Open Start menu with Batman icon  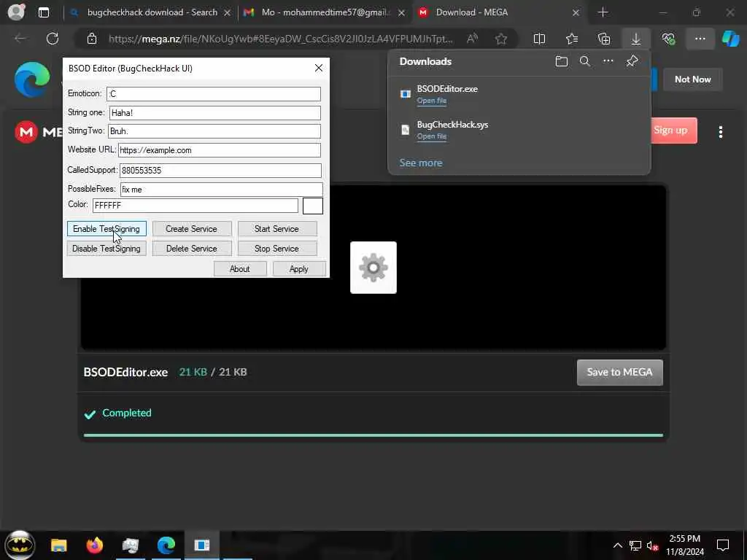pyautogui.click(x=20, y=545)
